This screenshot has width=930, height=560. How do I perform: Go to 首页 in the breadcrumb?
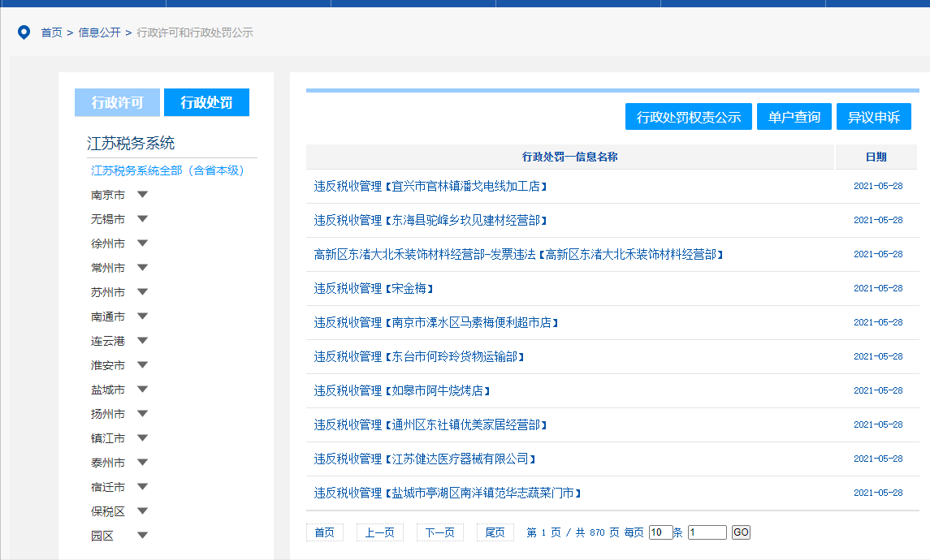tap(52, 32)
